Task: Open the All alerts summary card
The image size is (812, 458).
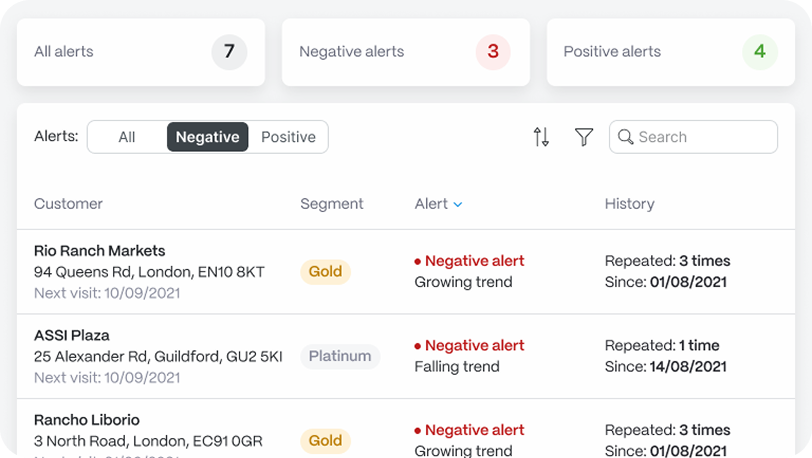Action: click(141, 52)
